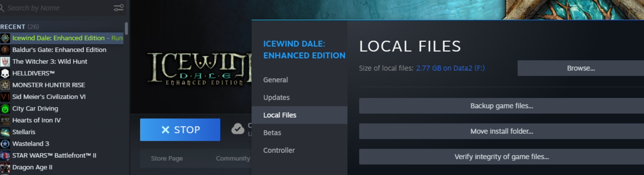Click the Wasteland 3 game icon
The width and height of the screenshot is (644, 175).
[x=5, y=144]
